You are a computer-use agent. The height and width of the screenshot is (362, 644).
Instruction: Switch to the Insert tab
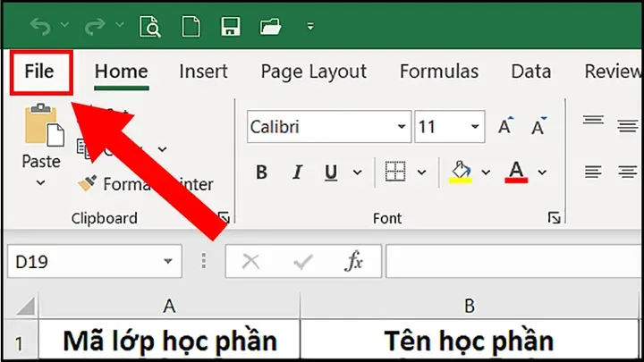tap(203, 72)
